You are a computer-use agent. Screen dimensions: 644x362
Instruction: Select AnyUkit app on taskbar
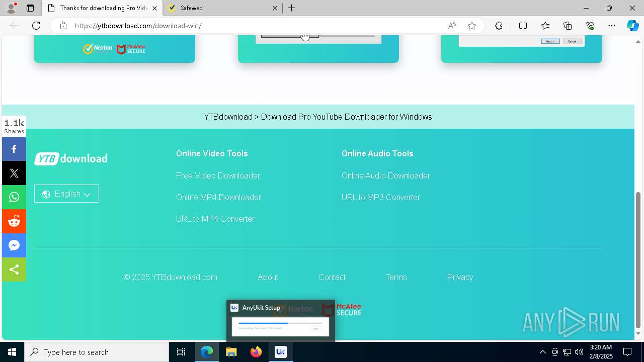pyautogui.click(x=280, y=352)
